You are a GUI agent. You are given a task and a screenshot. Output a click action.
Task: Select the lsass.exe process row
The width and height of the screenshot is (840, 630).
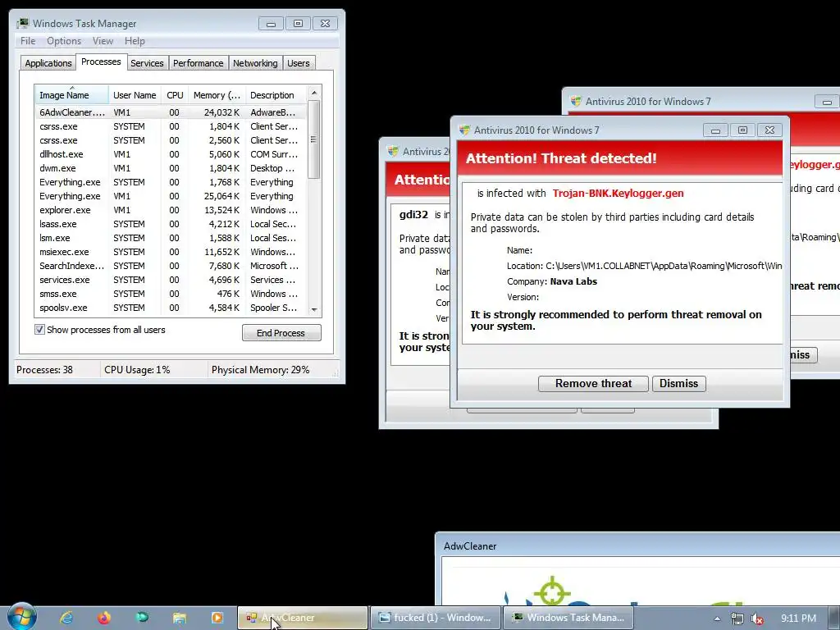click(171, 224)
